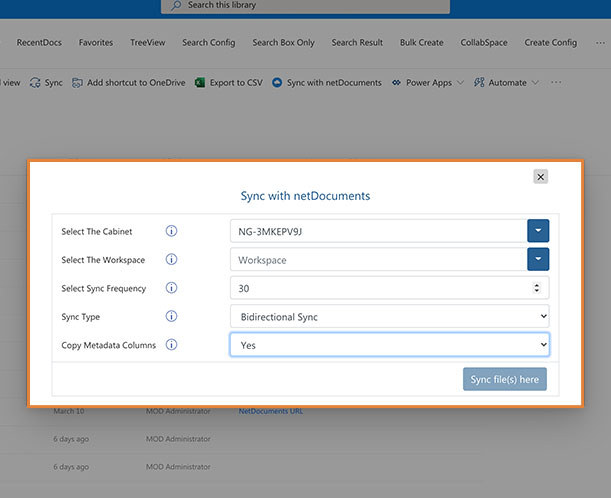The height and width of the screenshot is (498, 611).
Task: Adjust sync frequency with spinner arrows
Action: [x=537, y=288]
